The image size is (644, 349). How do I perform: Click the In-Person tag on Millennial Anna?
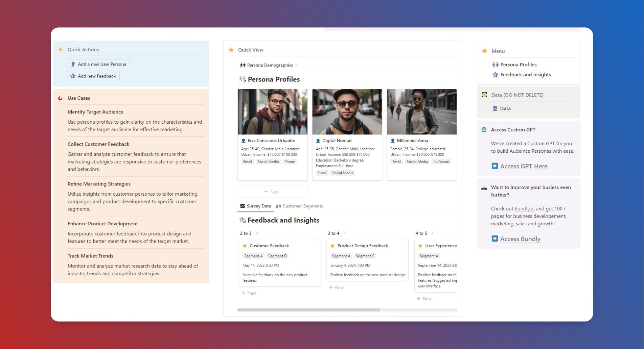pyautogui.click(x=441, y=162)
